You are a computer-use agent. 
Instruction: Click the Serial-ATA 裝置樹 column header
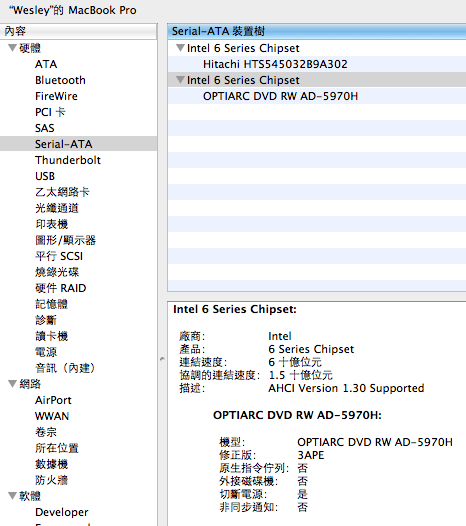coord(317,32)
